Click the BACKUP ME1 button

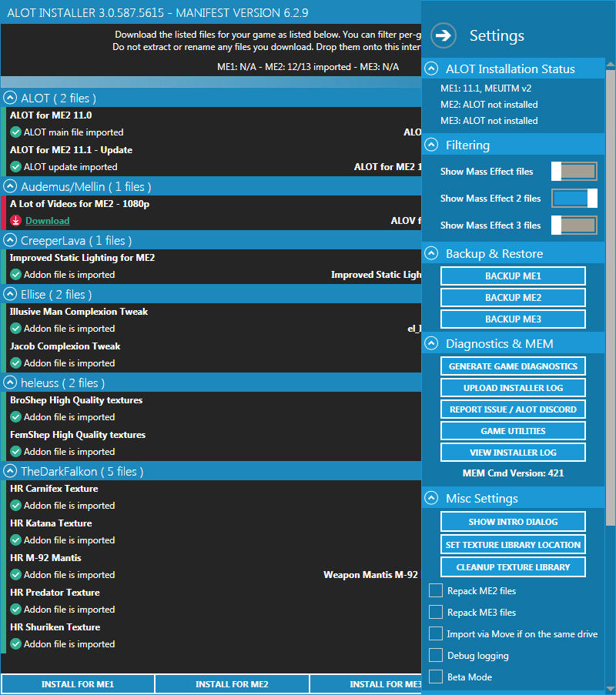(x=513, y=276)
